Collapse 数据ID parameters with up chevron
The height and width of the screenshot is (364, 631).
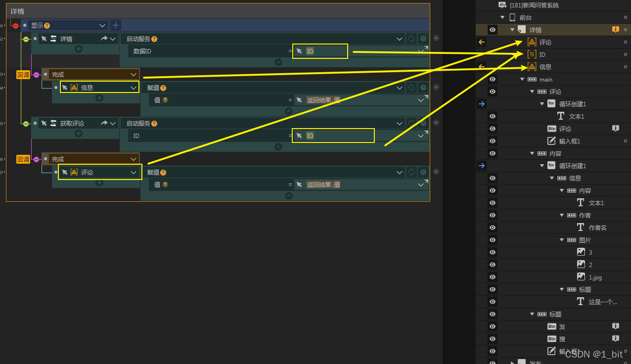click(x=278, y=62)
